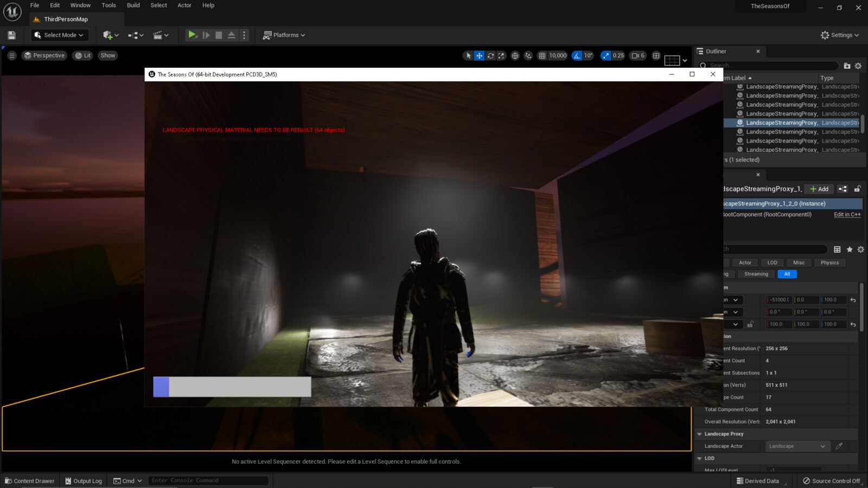Toggle scale snapping icon
Screen dimensions: 868x488
pos(606,55)
